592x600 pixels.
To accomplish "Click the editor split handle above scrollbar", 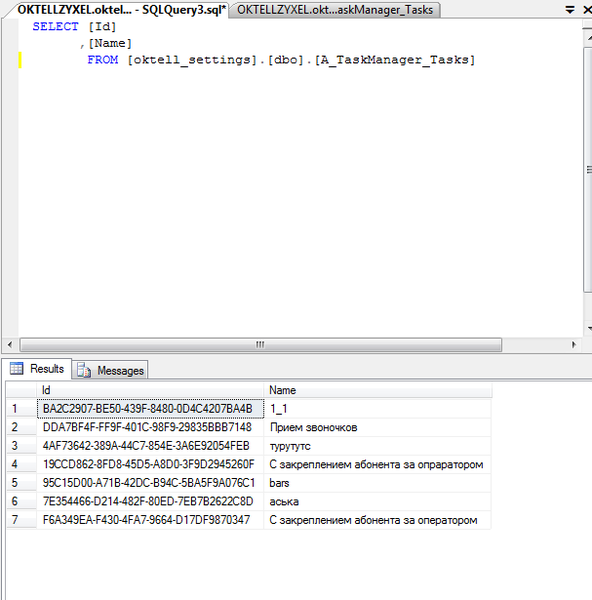I will [587, 24].
